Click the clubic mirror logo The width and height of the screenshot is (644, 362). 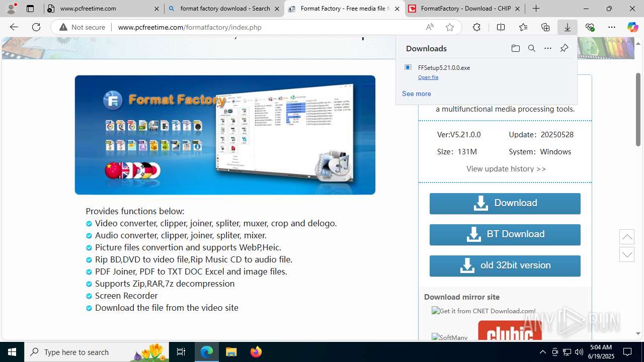click(x=510, y=330)
